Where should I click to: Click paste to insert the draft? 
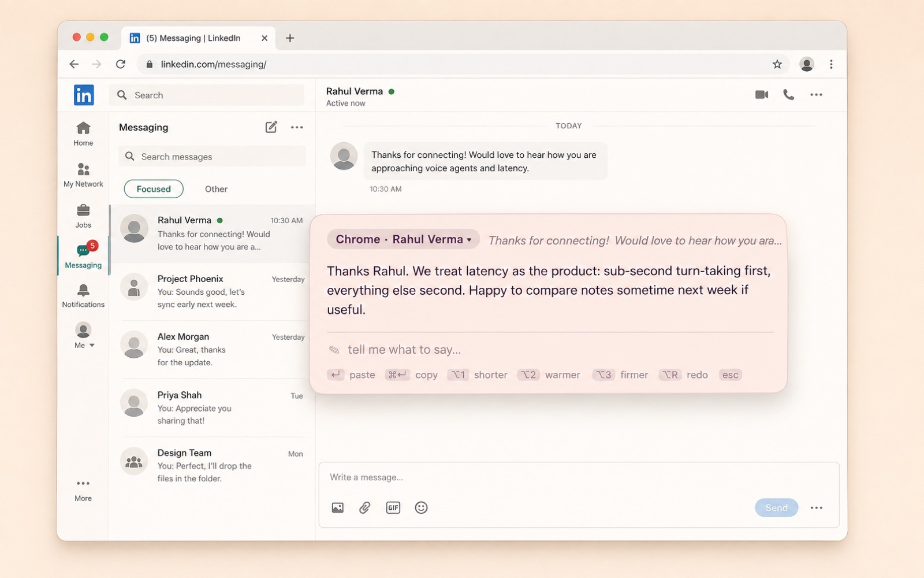351,375
